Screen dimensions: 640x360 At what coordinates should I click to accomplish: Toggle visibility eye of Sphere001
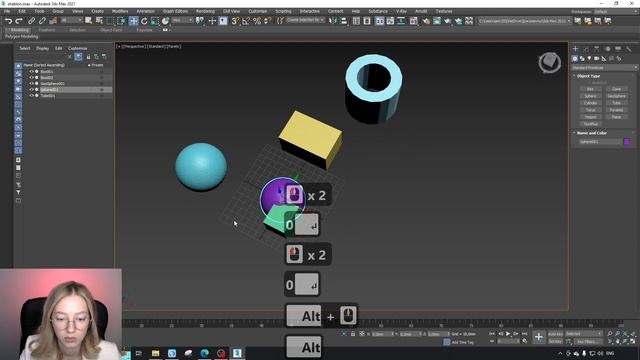pos(31,90)
